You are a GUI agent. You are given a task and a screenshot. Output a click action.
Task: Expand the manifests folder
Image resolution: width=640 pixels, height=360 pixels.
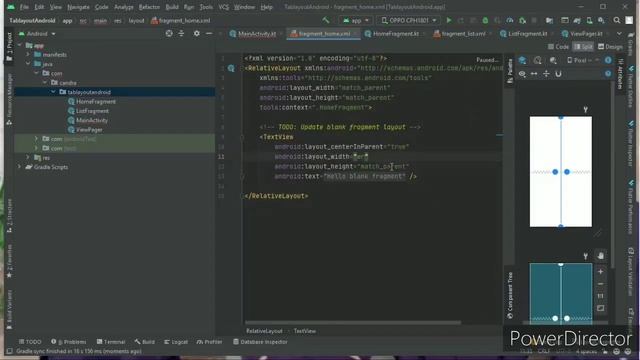pos(28,54)
